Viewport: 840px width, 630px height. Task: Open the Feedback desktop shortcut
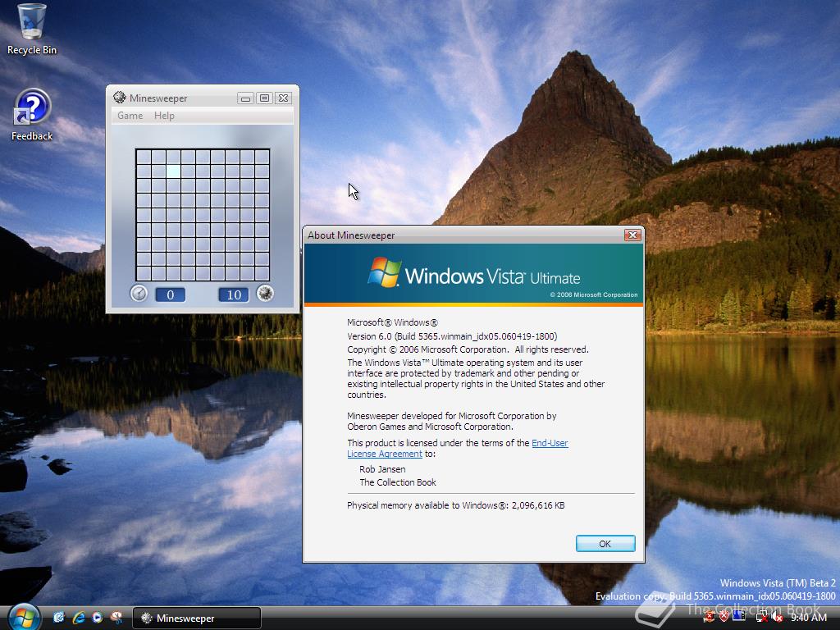tap(32, 115)
